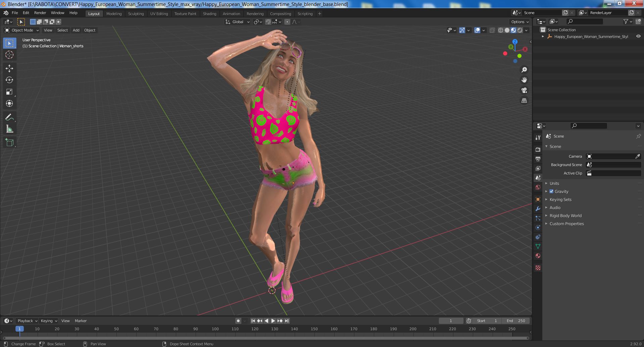The height and width of the screenshot is (347, 644).
Task: Click the Camera eyedropper button
Action: pyautogui.click(x=638, y=156)
